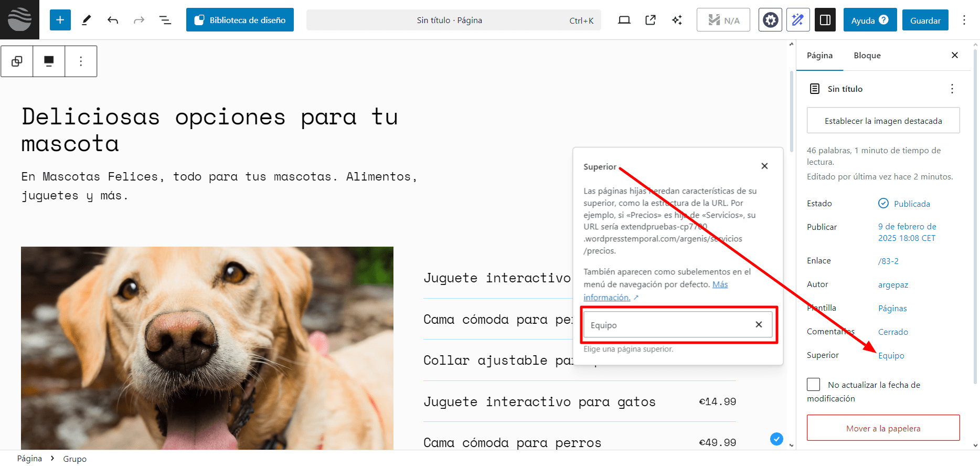Click Mover a la papelera

click(883, 428)
